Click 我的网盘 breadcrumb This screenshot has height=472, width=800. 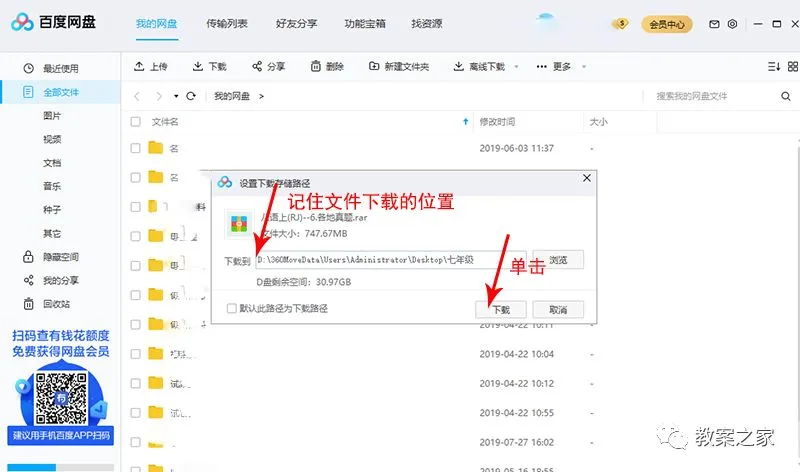(232, 96)
